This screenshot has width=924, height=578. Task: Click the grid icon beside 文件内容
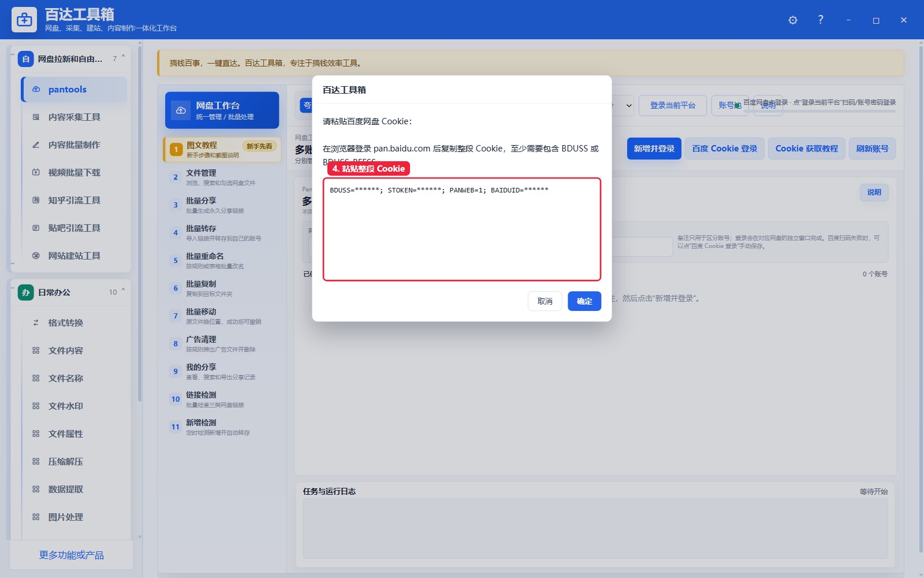point(36,351)
